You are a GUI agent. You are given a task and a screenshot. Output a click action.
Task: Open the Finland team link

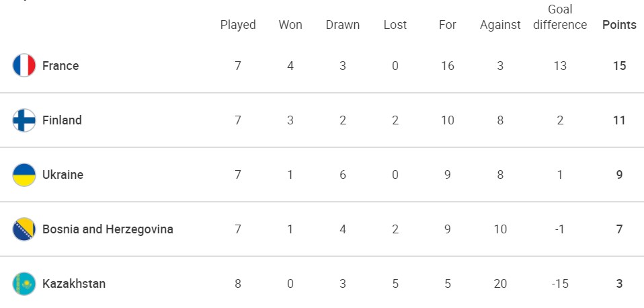coord(62,120)
